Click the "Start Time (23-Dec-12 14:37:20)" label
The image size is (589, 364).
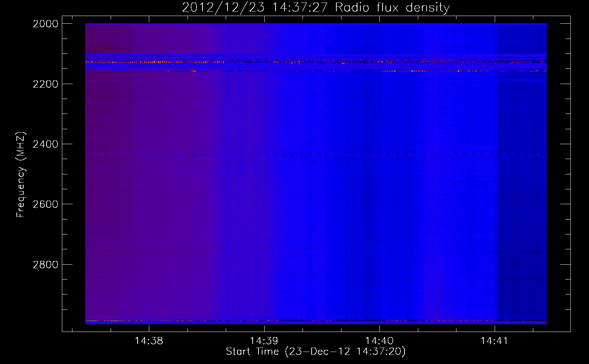[316, 352]
